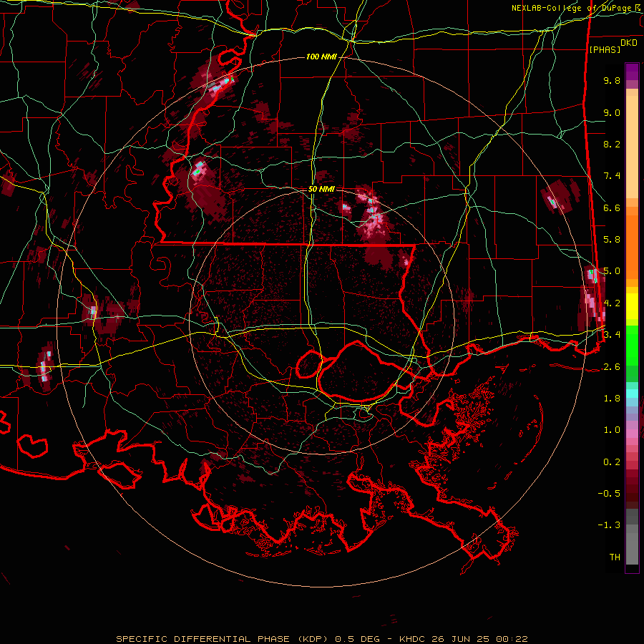
Task: Click the 9.8 value on the scale
Action: [x=612, y=80]
